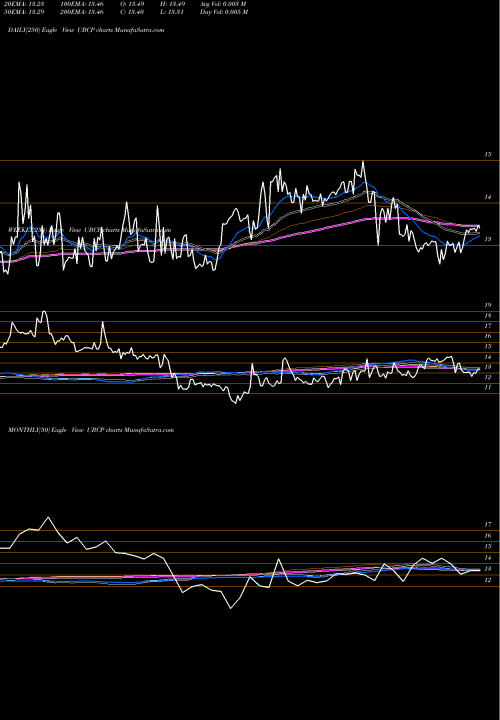Click the high price H: 13.49
Viewport: 500px width, 720px height.
172,4
